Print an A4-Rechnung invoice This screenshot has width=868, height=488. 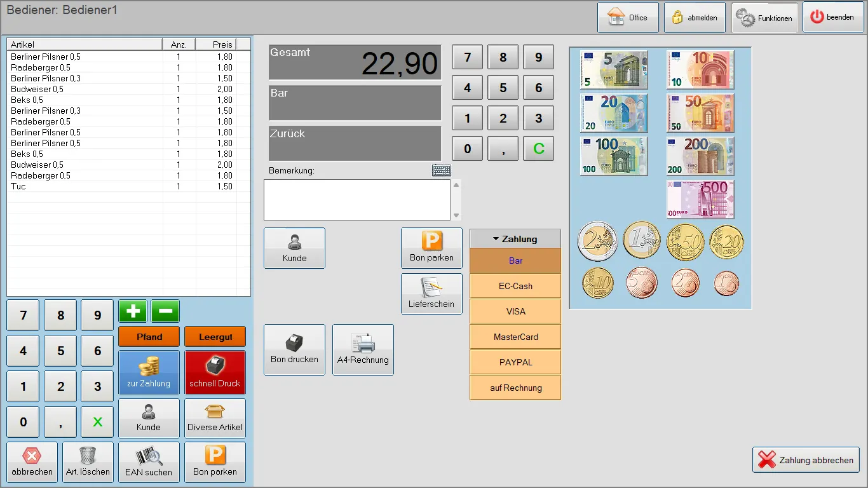pyautogui.click(x=363, y=350)
